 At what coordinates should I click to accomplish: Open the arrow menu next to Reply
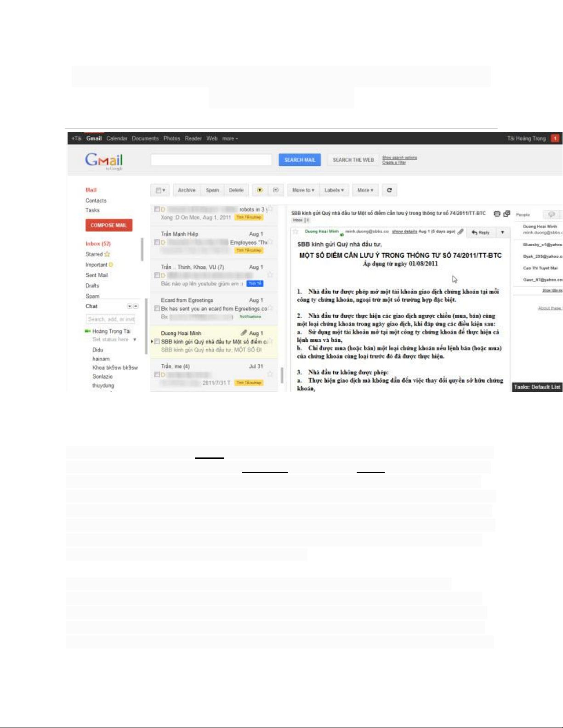502,232
